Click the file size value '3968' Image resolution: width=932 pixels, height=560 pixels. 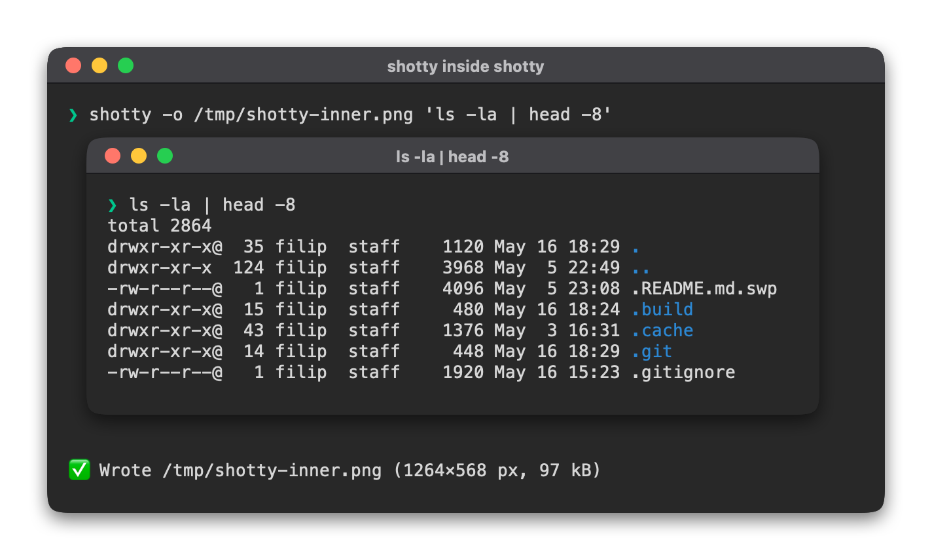[463, 268]
